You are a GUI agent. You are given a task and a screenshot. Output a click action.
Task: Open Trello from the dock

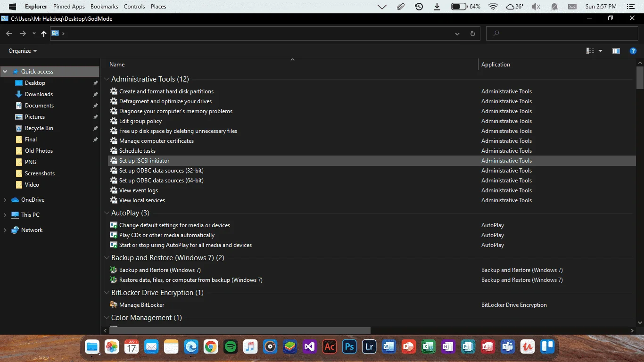coord(547,347)
